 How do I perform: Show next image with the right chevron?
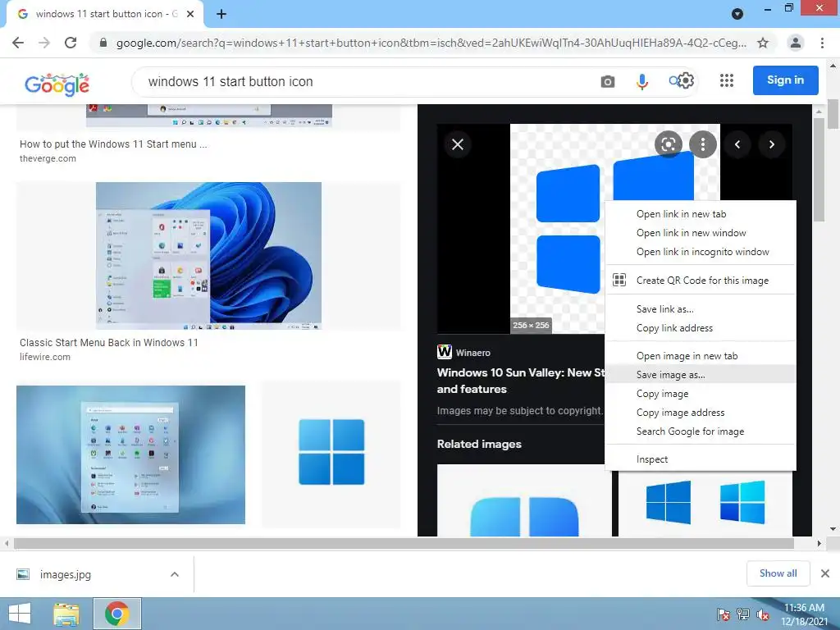[771, 144]
